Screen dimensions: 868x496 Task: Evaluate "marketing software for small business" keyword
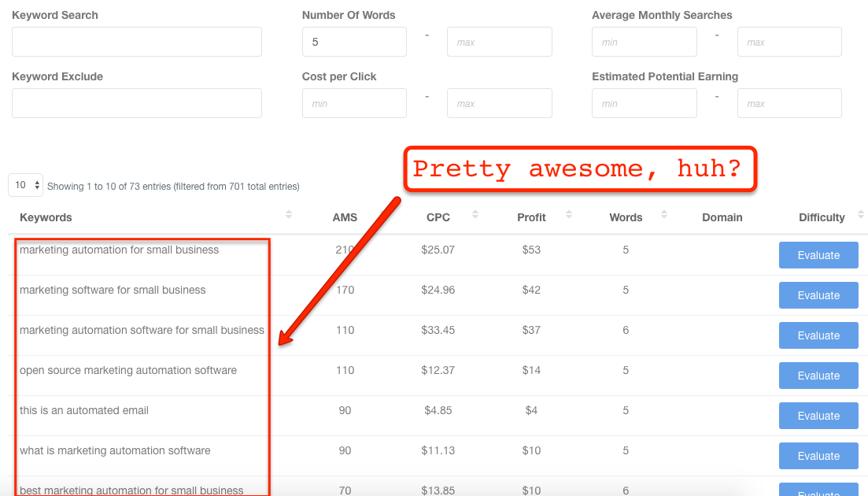tap(818, 295)
